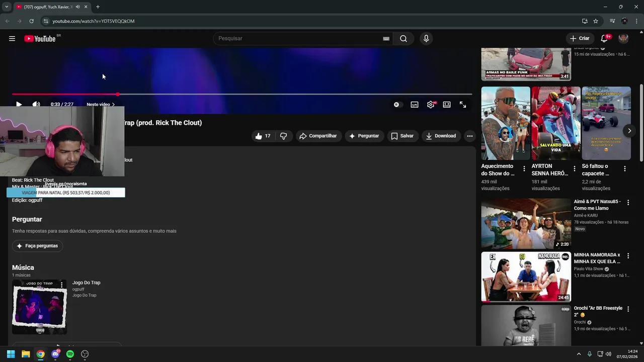The image size is (644, 362).
Task: Close the YouTube tab
Action: (x=86, y=7)
